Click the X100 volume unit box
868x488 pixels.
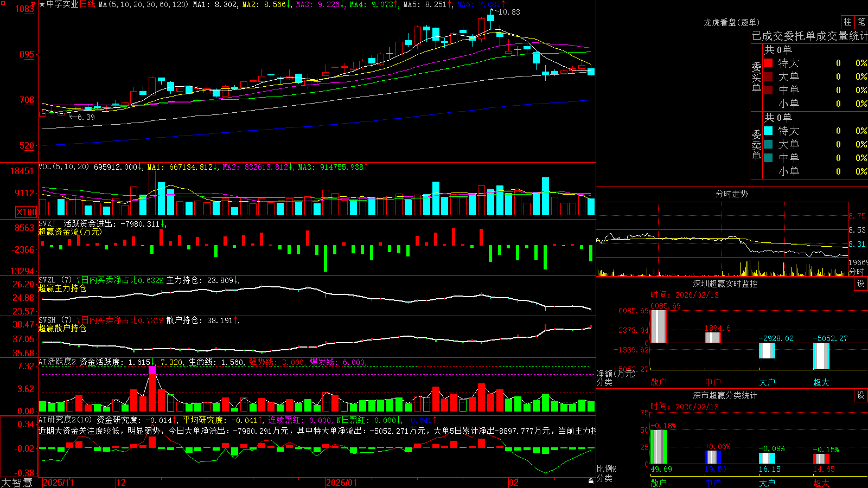pos(26,212)
